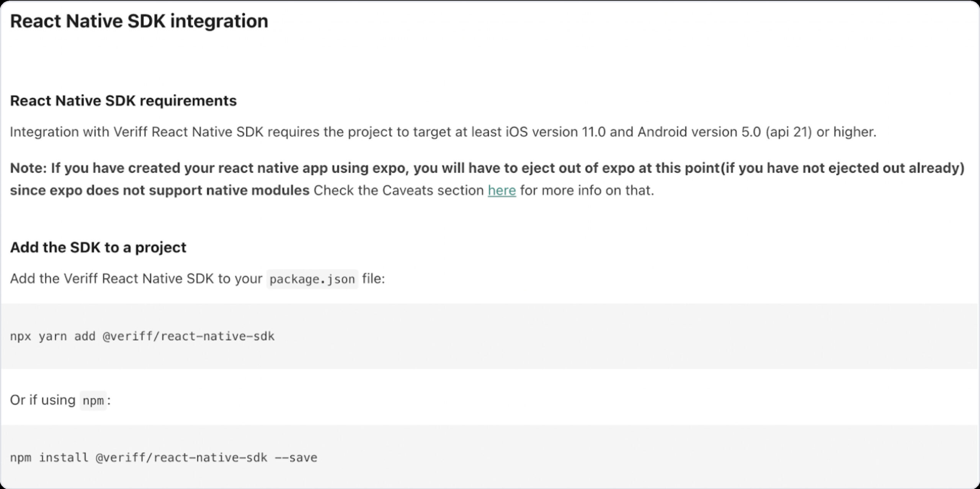Click the 'Or if using' text
The width and height of the screenshot is (980, 489).
42,400
